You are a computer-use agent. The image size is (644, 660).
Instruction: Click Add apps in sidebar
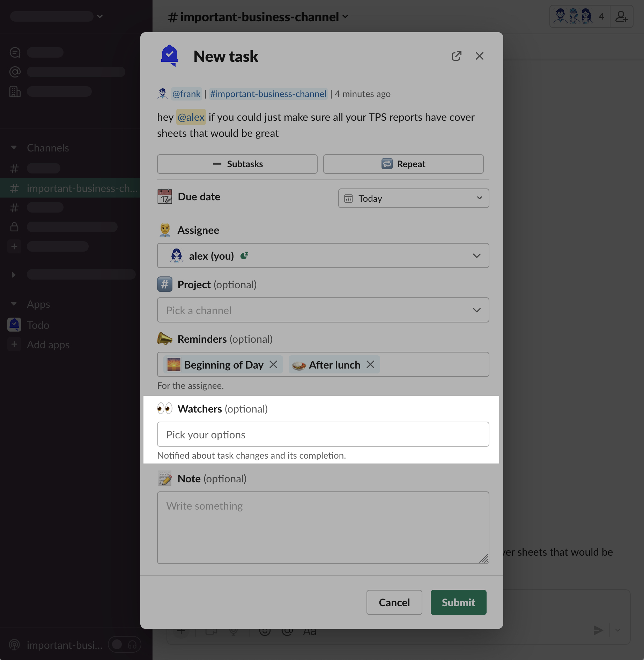(48, 344)
